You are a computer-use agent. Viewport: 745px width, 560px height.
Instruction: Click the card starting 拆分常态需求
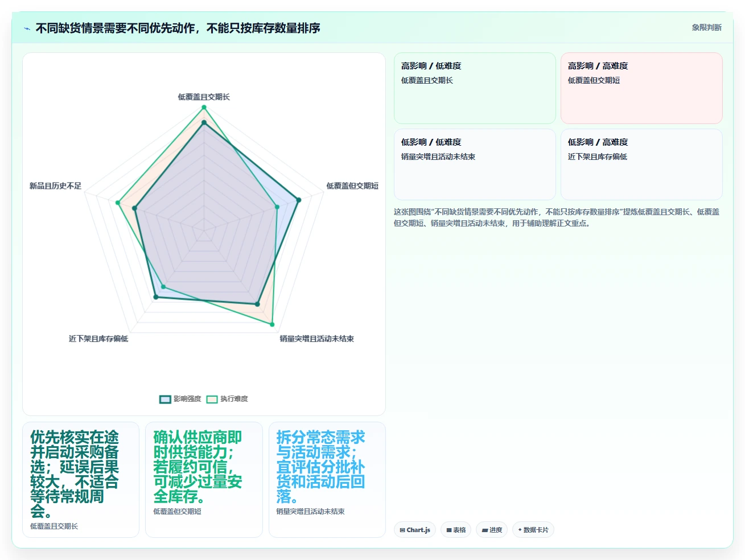327,480
